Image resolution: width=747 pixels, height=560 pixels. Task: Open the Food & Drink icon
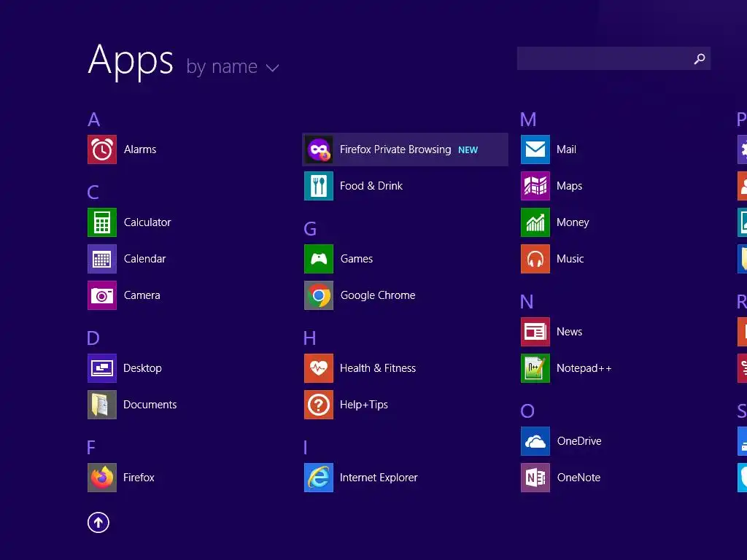[319, 186]
